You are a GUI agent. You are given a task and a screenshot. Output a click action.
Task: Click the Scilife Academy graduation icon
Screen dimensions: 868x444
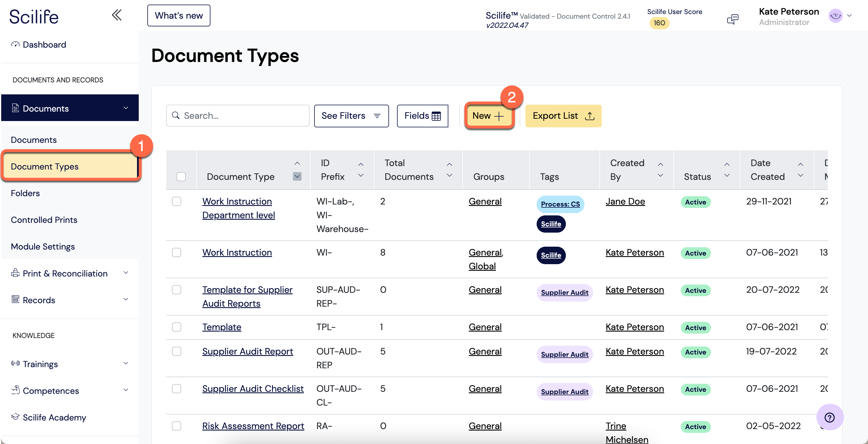pyautogui.click(x=15, y=417)
